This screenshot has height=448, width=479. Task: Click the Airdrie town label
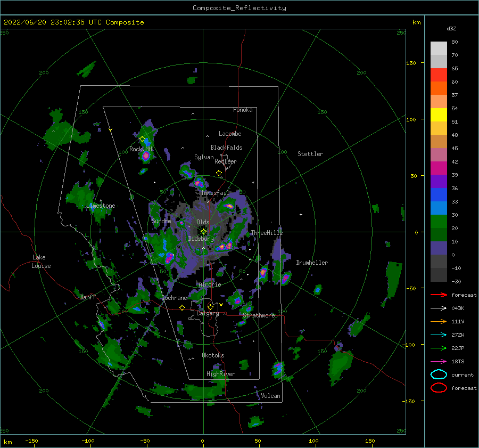pos(210,284)
